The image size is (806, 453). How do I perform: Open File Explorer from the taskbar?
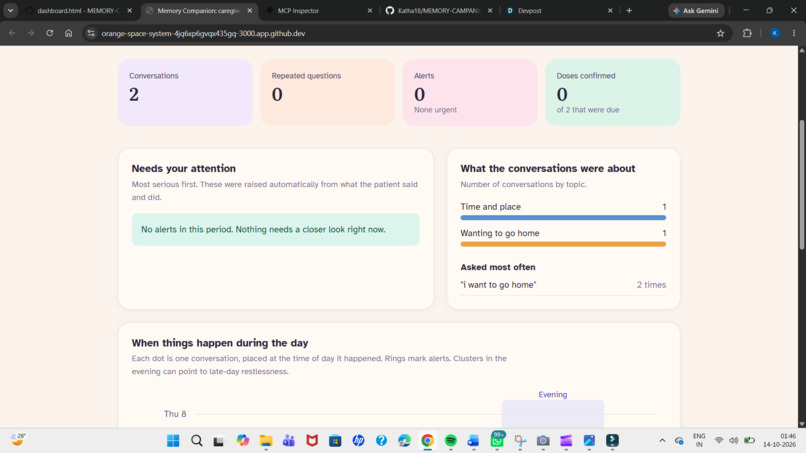point(266,441)
